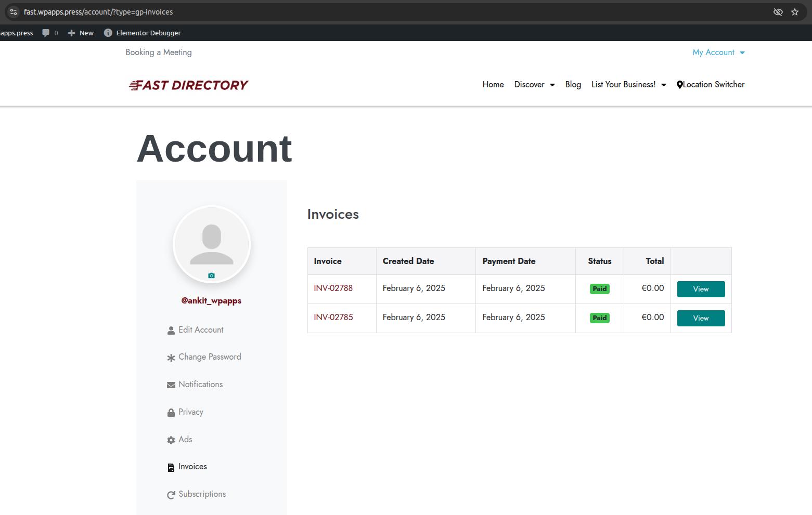Bookmark page with the star icon
Viewport: 812px width, 515px height.
(x=794, y=12)
